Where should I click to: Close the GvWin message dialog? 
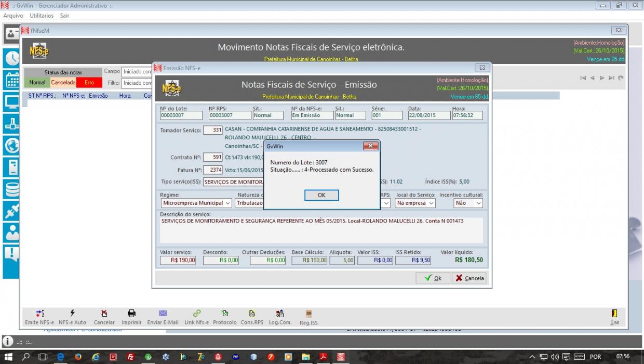(x=370, y=146)
